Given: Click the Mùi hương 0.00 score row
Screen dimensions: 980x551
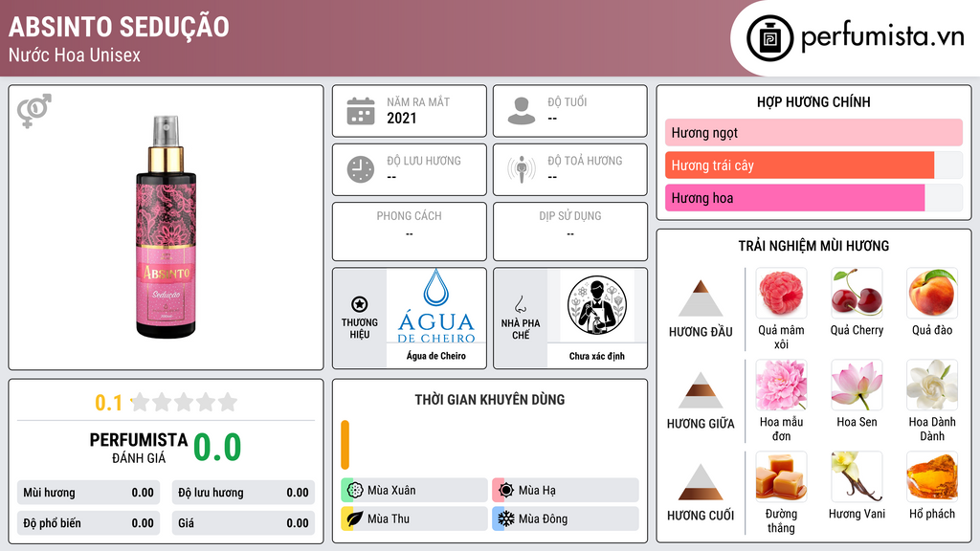Looking at the screenshot, I should (89, 493).
